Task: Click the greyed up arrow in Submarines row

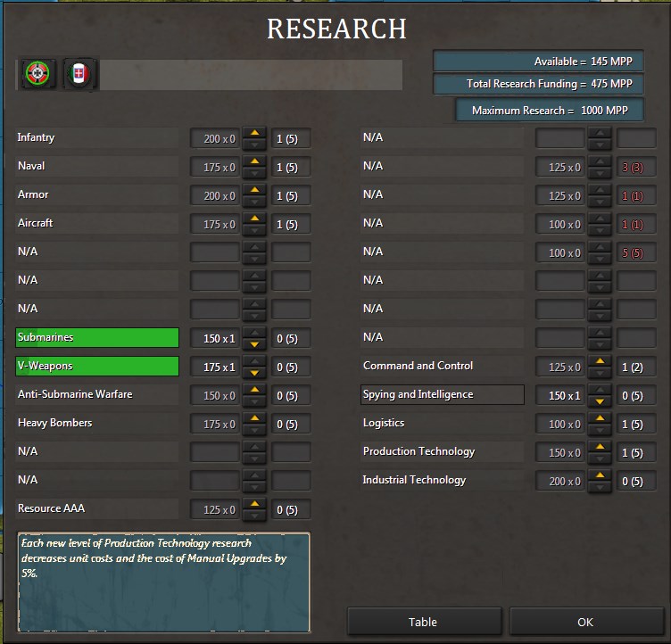Action: pos(254,333)
